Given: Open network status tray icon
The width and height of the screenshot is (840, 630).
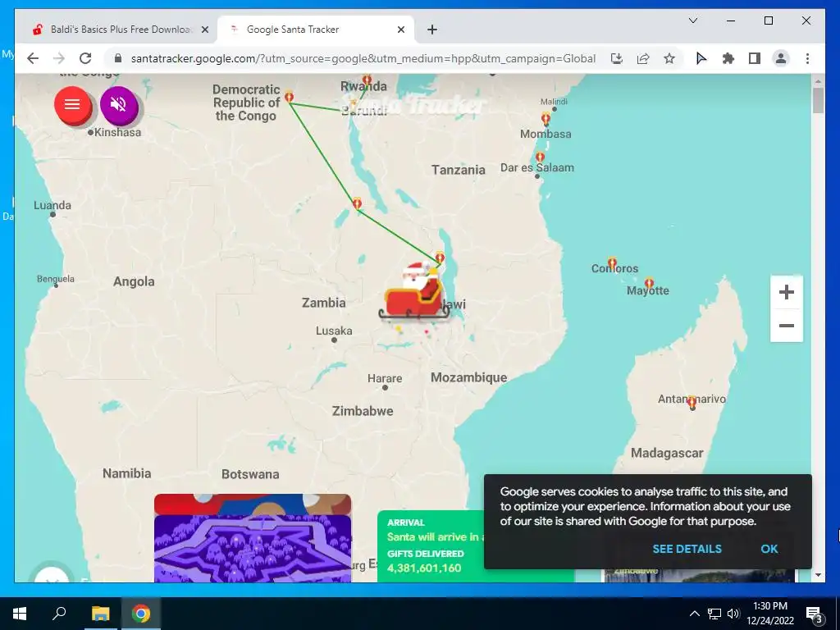Looking at the screenshot, I should pos(714,614).
